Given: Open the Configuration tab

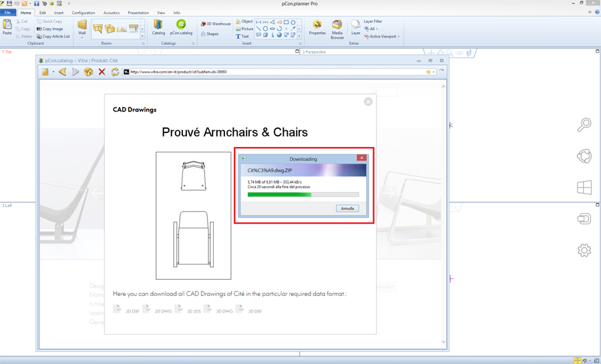Looking at the screenshot, I should tap(83, 13).
